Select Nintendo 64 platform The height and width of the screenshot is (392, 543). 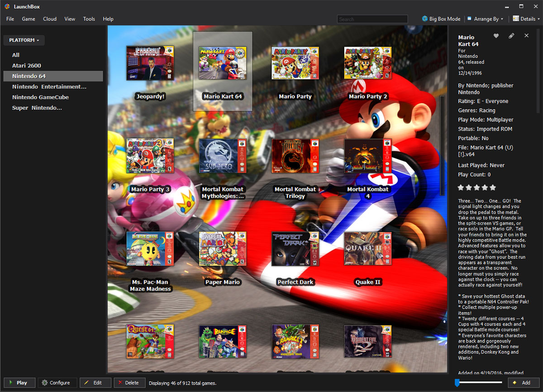pos(53,76)
